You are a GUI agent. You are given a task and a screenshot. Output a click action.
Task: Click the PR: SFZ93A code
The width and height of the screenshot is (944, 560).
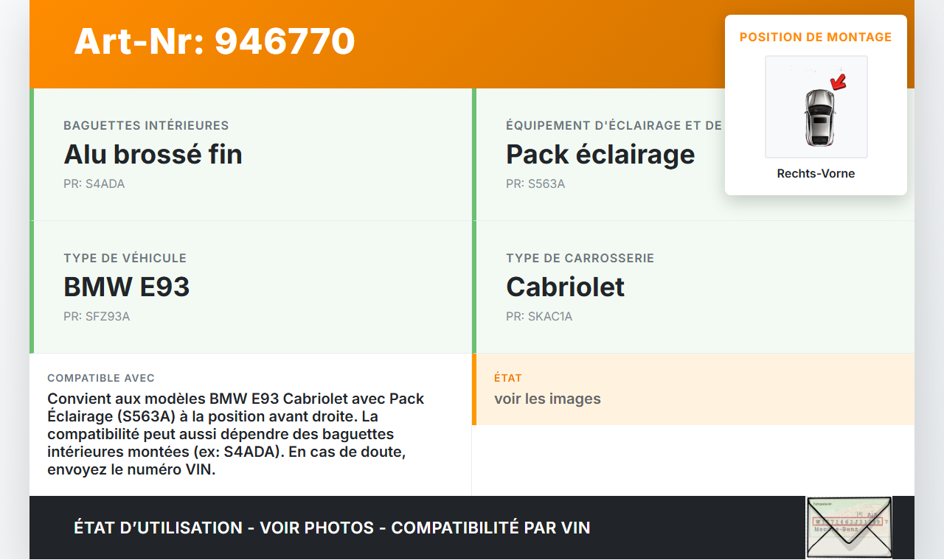(97, 317)
